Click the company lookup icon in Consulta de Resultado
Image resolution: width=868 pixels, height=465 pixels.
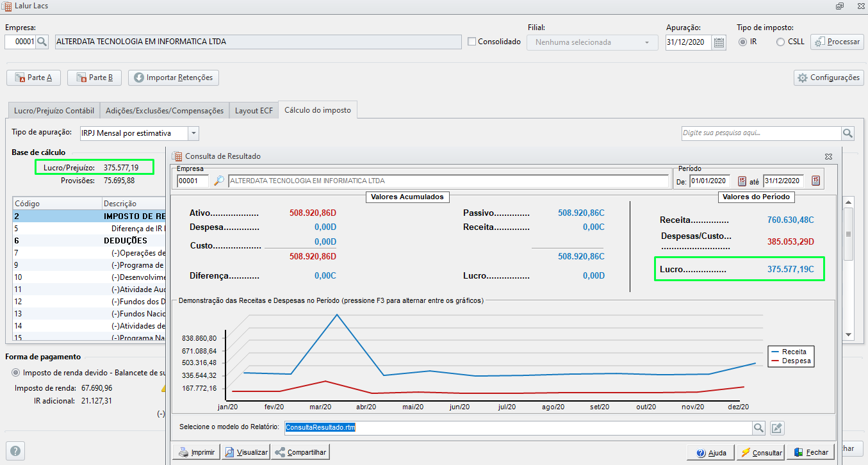click(219, 181)
